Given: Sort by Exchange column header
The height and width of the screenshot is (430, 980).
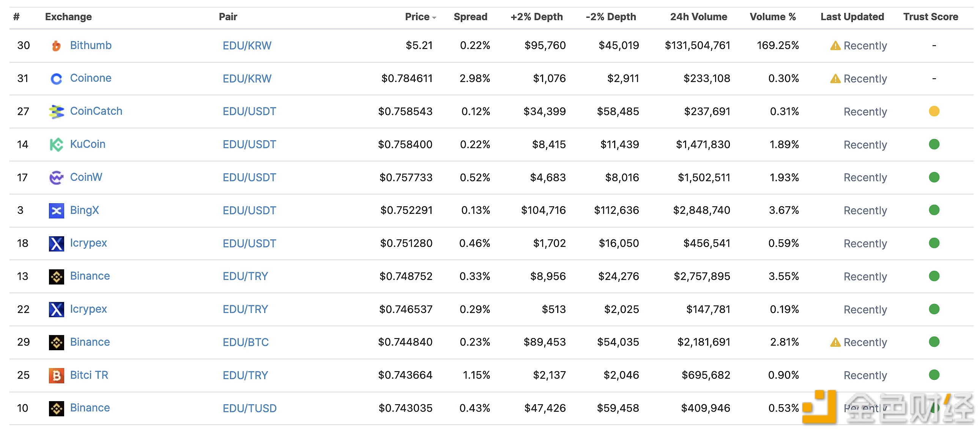Looking at the screenshot, I should pyautogui.click(x=68, y=17).
